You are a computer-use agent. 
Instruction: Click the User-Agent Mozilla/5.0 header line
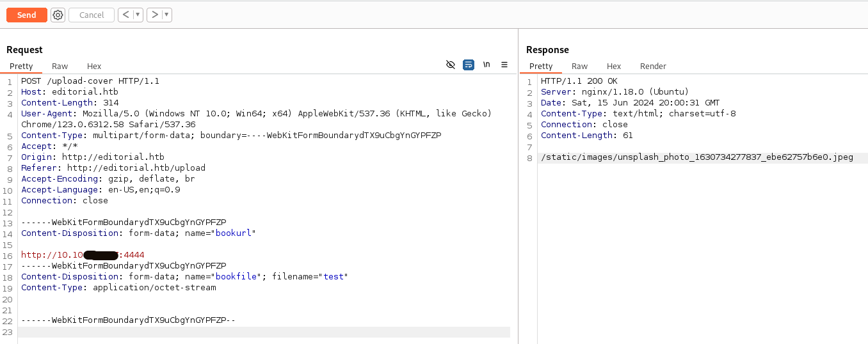click(256, 119)
